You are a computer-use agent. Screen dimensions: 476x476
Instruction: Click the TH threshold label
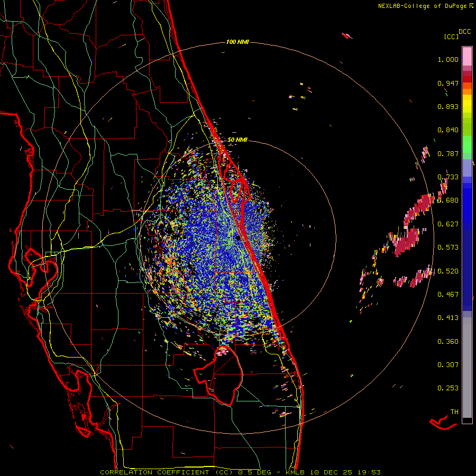click(454, 412)
